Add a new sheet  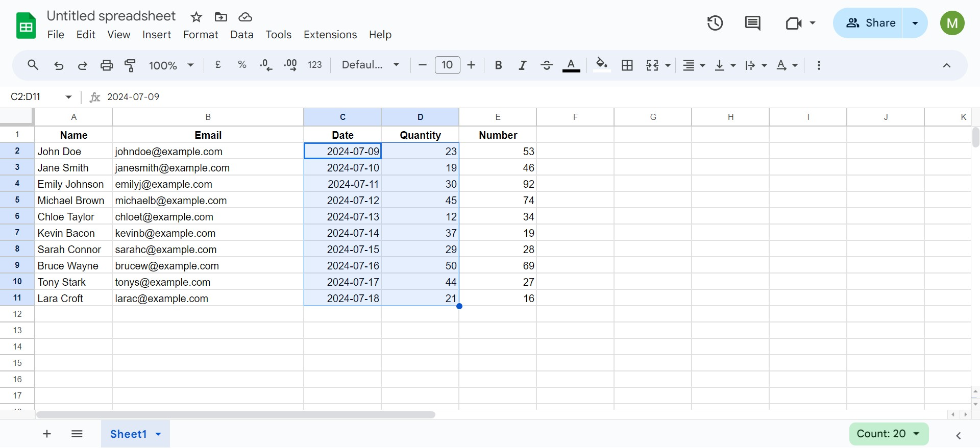47,434
